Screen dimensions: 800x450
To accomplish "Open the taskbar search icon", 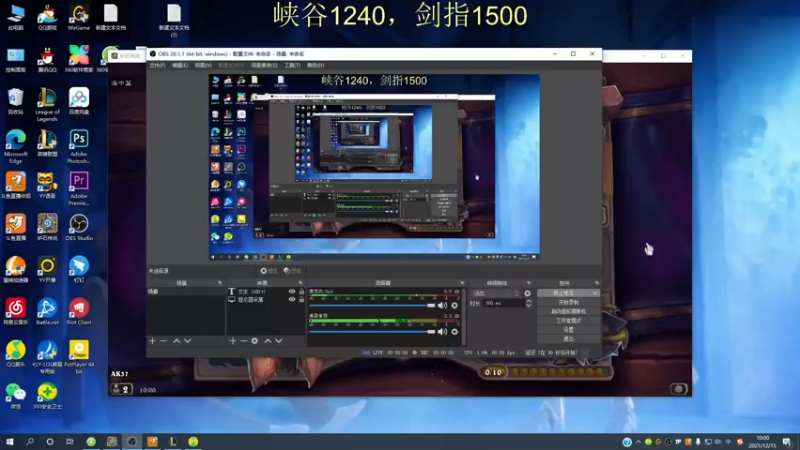I will click(30, 441).
